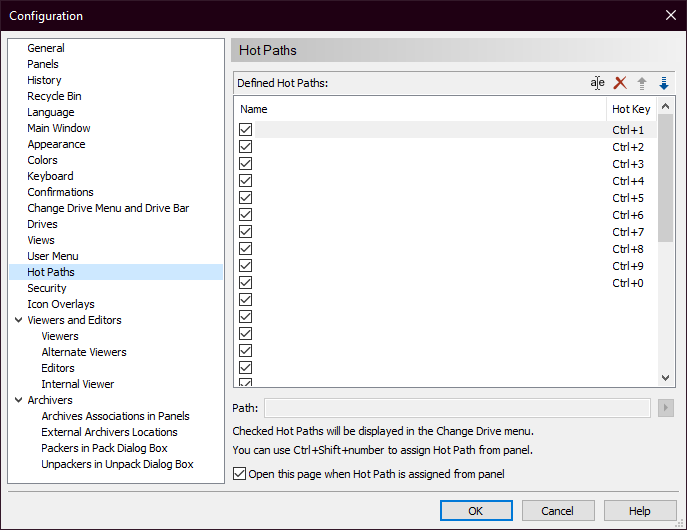Open the Change Drive Menu and Drive Bar page

pos(108,208)
